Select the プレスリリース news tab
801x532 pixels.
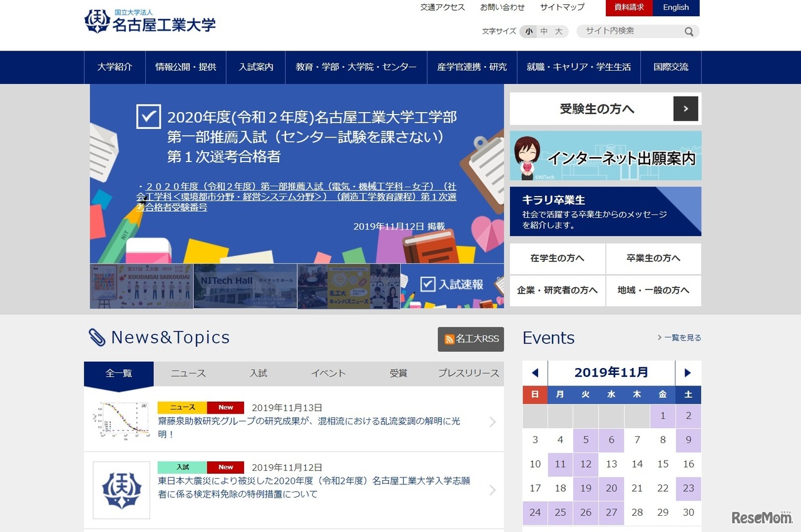(469, 374)
